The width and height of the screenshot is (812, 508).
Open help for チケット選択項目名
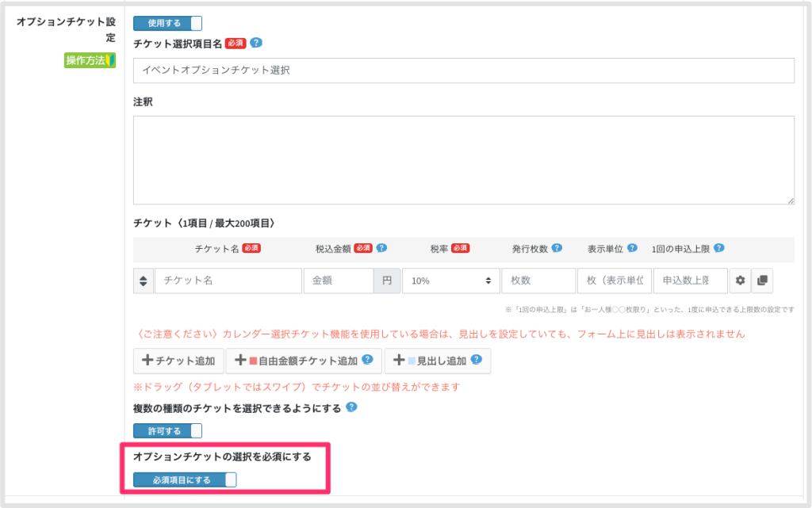[x=256, y=43]
